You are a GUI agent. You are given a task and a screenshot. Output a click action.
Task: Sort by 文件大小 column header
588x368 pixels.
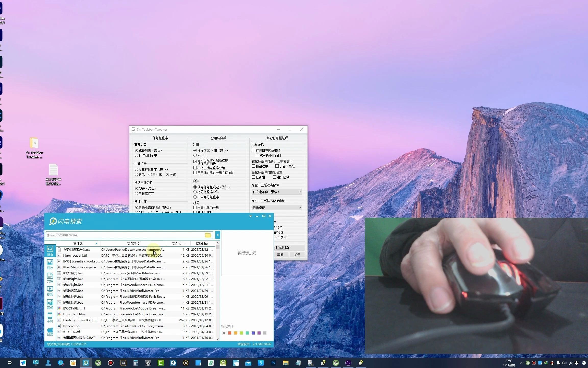(178, 244)
